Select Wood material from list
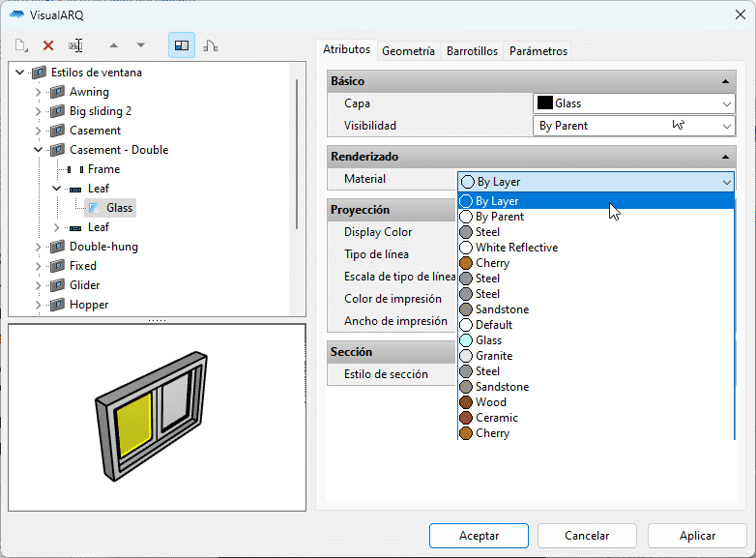 tap(596, 402)
